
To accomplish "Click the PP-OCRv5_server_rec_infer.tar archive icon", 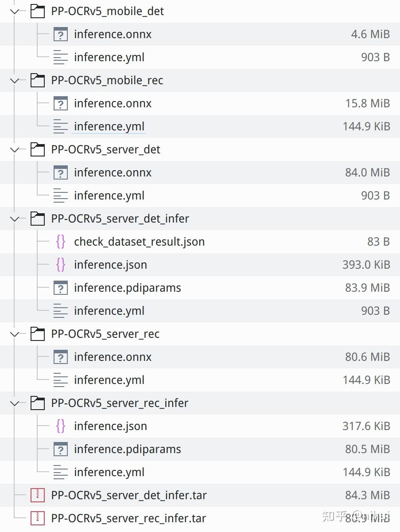I will pos(38,518).
